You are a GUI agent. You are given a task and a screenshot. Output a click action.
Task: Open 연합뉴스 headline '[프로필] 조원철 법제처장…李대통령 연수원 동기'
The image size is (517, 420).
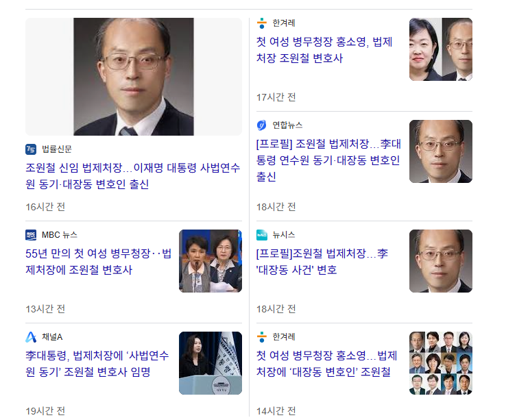pos(328,160)
